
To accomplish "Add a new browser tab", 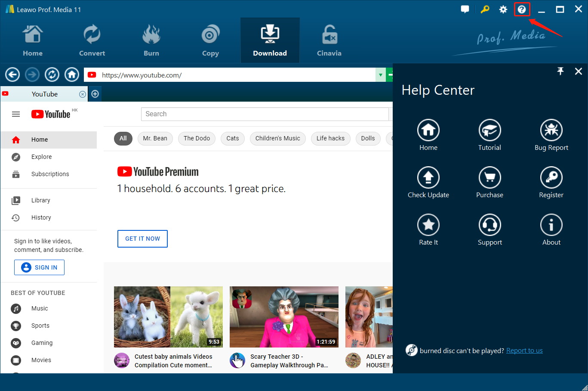I will [x=95, y=94].
